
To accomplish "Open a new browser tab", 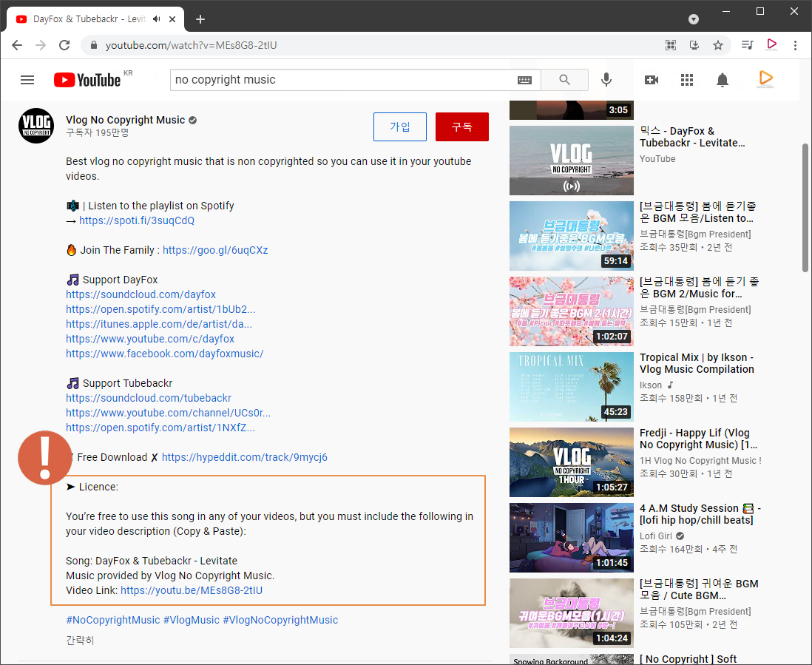I will pyautogui.click(x=200, y=19).
